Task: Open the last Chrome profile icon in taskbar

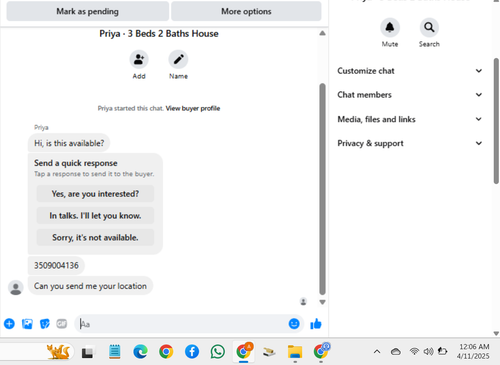Action: (x=321, y=352)
